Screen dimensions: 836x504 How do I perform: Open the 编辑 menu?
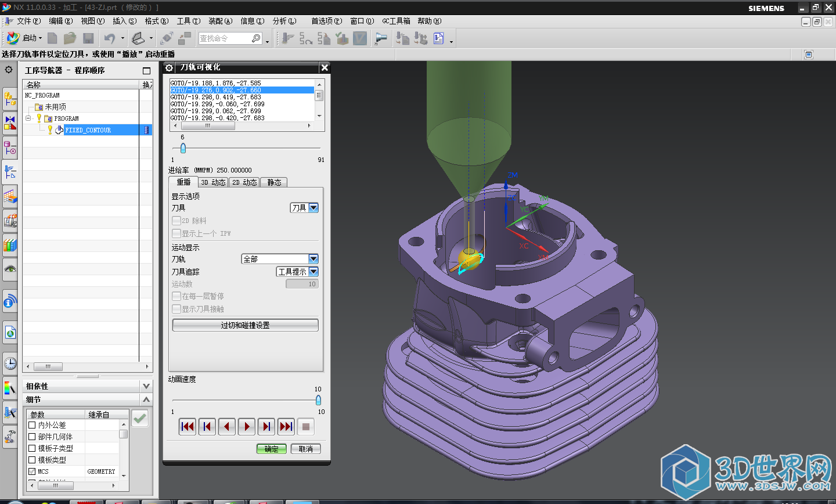pyautogui.click(x=60, y=21)
